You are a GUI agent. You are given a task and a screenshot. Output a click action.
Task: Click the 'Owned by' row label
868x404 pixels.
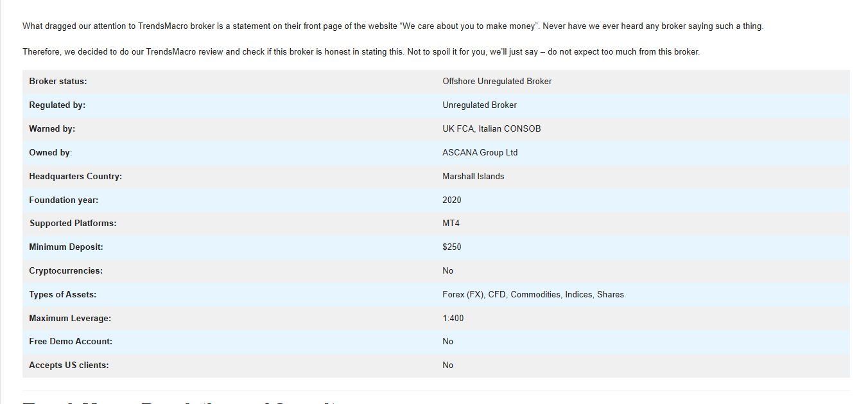[x=50, y=153]
